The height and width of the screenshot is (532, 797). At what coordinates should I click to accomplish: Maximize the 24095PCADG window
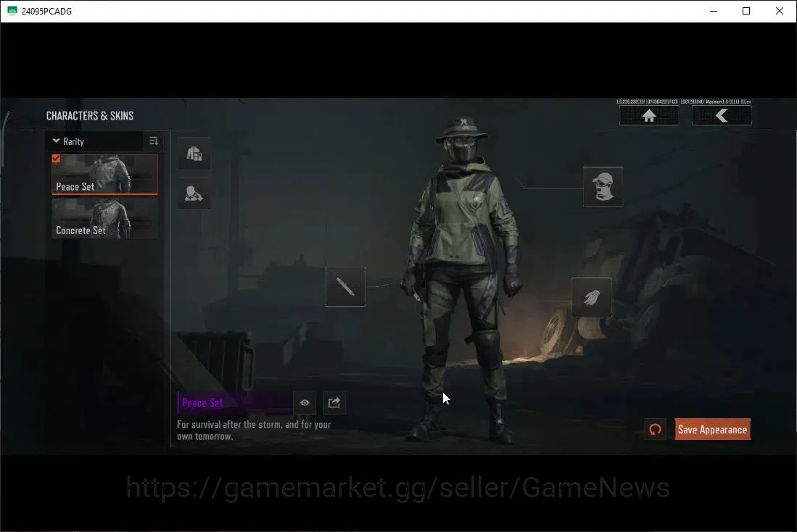[x=746, y=11]
